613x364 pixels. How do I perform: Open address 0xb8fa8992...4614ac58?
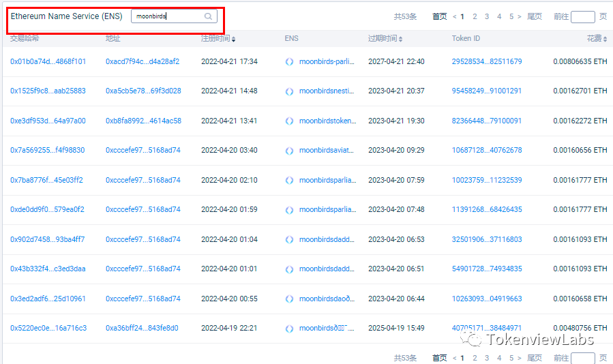(x=143, y=121)
